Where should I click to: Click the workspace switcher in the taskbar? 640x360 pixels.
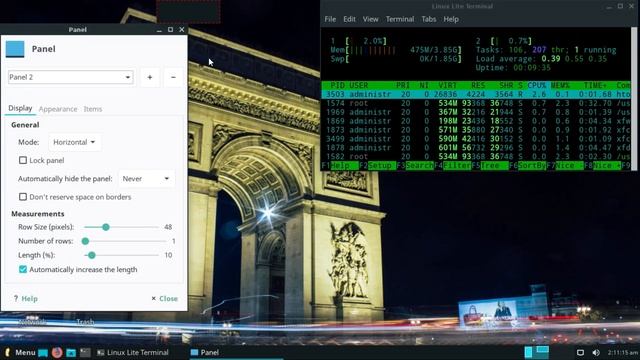point(536,352)
